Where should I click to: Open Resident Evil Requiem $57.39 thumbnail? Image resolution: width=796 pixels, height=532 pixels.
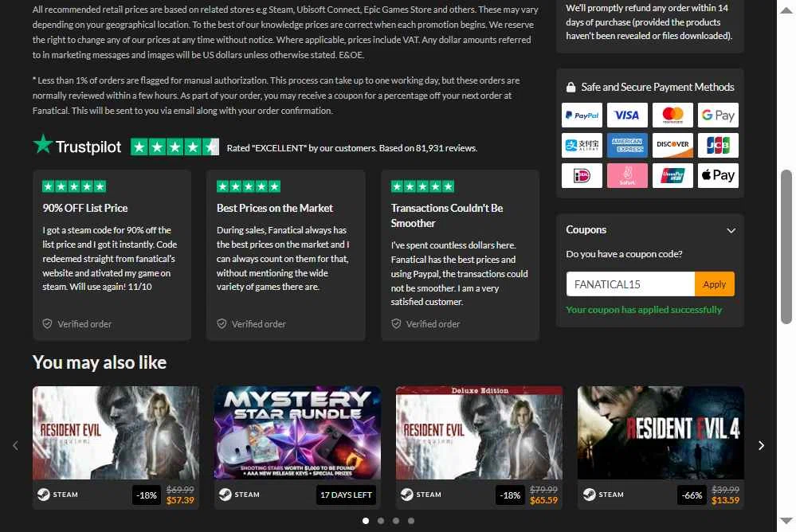click(116, 433)
